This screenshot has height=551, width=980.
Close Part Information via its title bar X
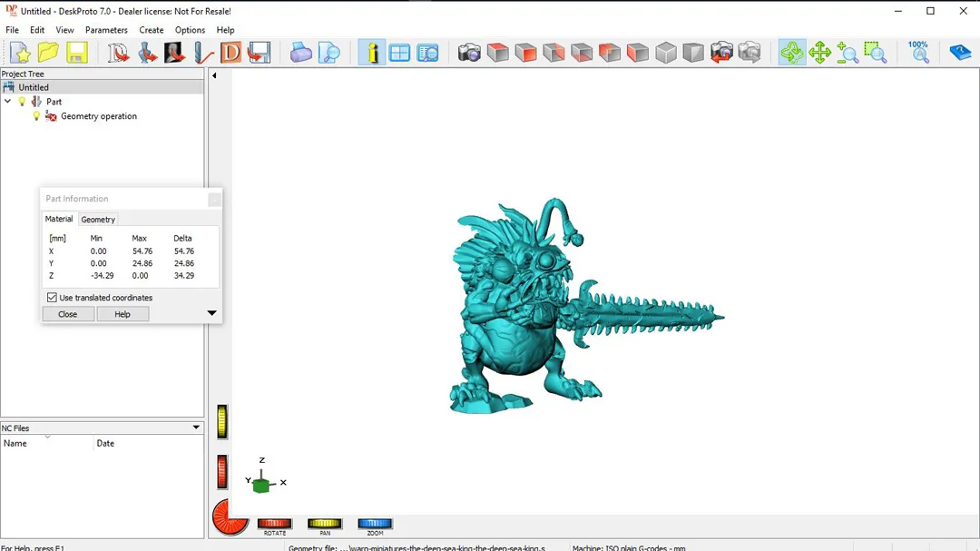point(214,200)
